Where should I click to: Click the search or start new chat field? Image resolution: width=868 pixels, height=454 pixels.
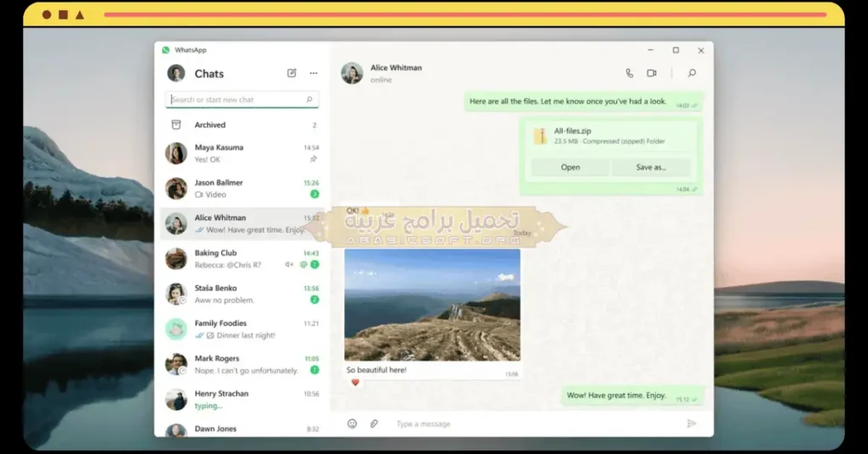[242, 100]
